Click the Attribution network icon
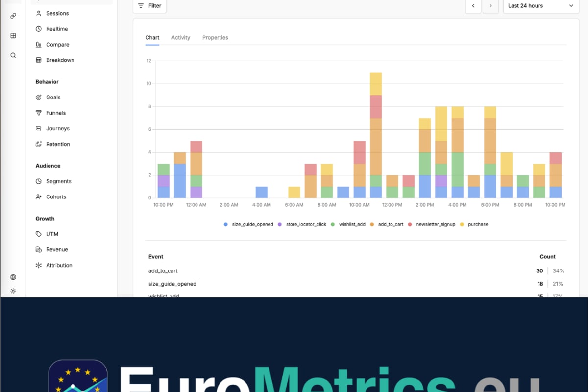 click(x=39, y=266)
